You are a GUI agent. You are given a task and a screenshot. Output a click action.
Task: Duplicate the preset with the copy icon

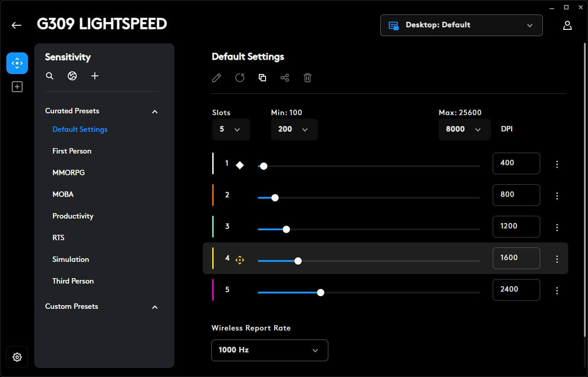click(x=262, y=78)
